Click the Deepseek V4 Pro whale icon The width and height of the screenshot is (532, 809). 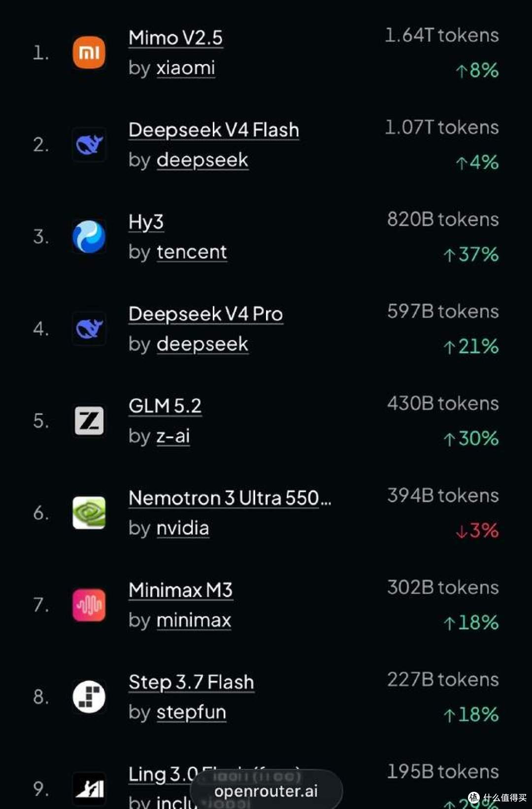coord(89,329)
